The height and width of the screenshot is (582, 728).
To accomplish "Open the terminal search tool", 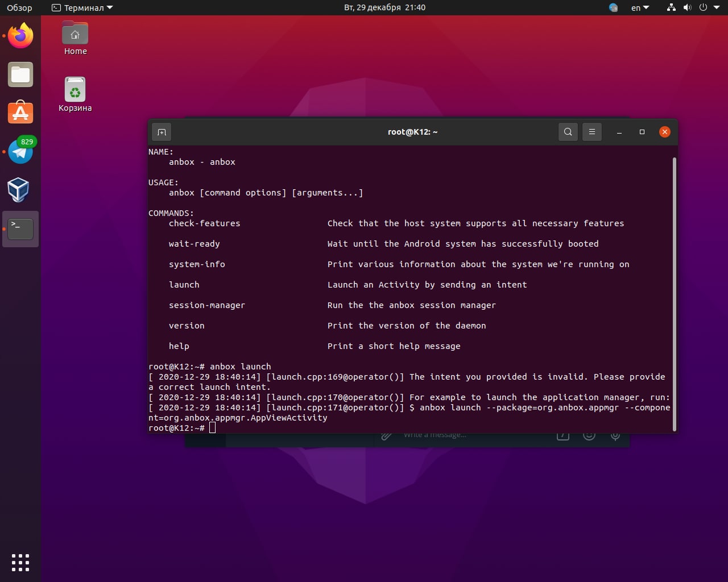I will click(568, 132).
